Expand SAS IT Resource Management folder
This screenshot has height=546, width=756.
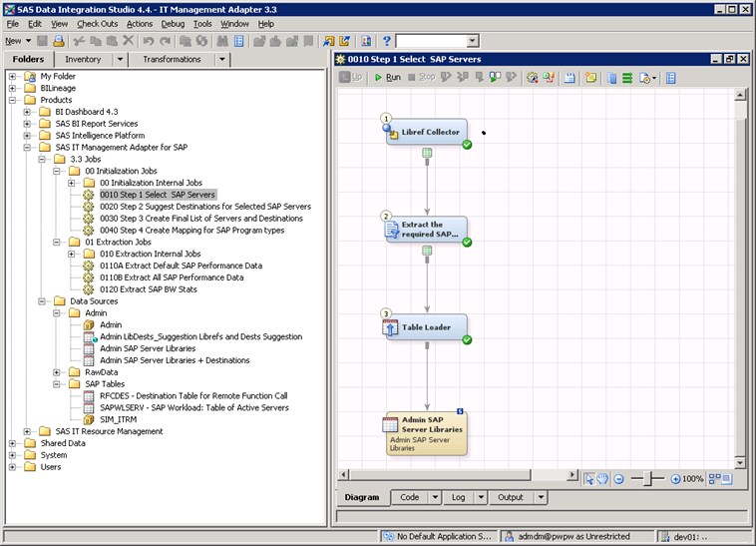pyautogui.click(x=27, y=431)
